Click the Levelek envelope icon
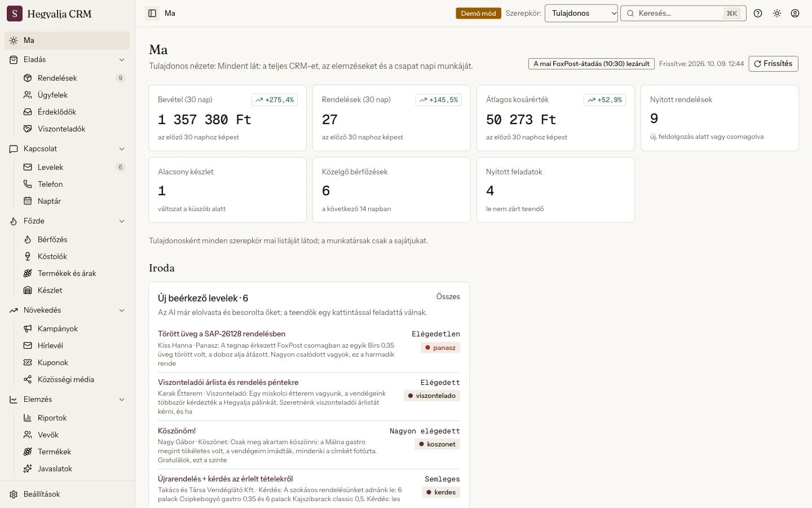The width and height of the screenshot is (812, 508). click(x=28, y=167)
